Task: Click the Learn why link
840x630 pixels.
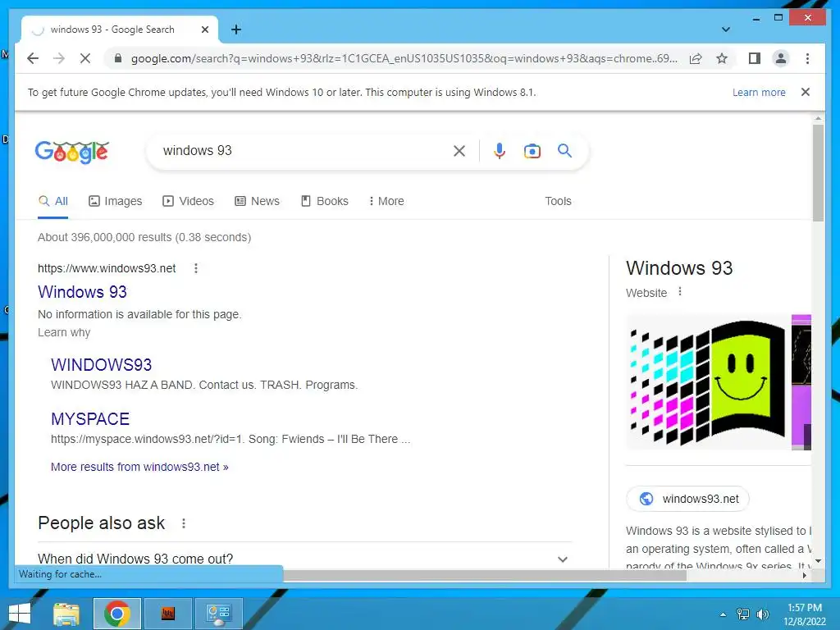Action: point(64,333)
